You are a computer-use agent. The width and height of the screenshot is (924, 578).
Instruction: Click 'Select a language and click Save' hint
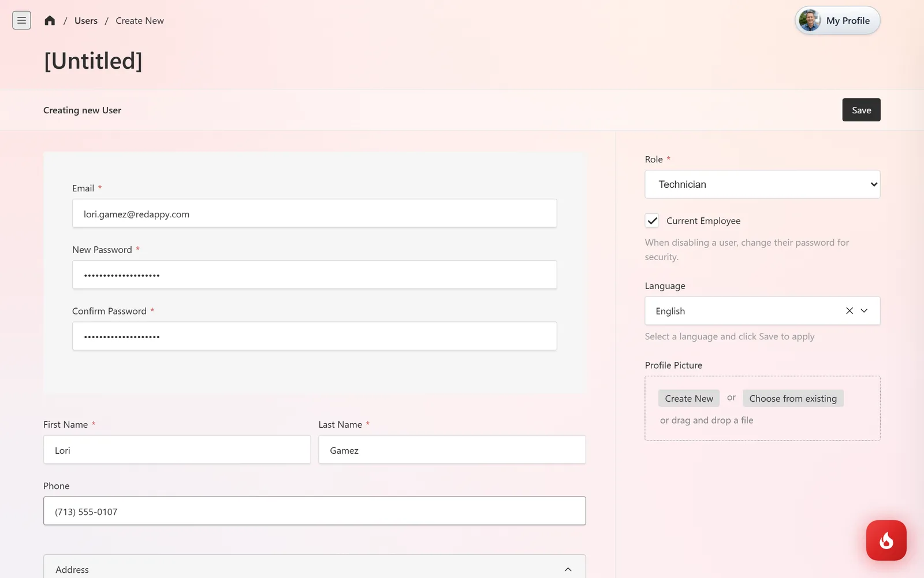(x=730, y=336)
